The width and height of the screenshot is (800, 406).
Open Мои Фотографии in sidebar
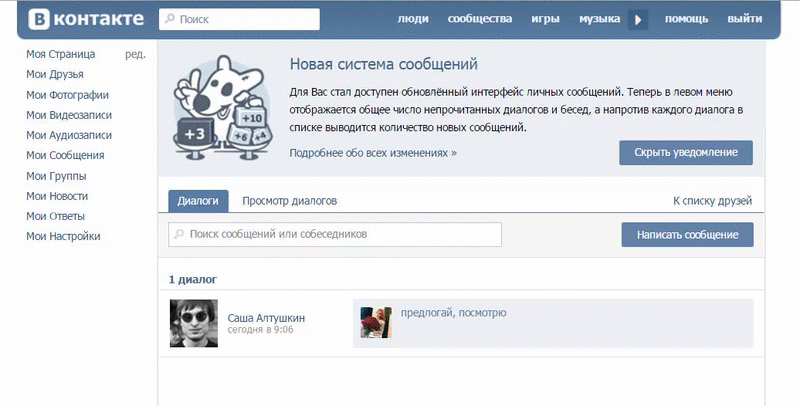[67, 95]
